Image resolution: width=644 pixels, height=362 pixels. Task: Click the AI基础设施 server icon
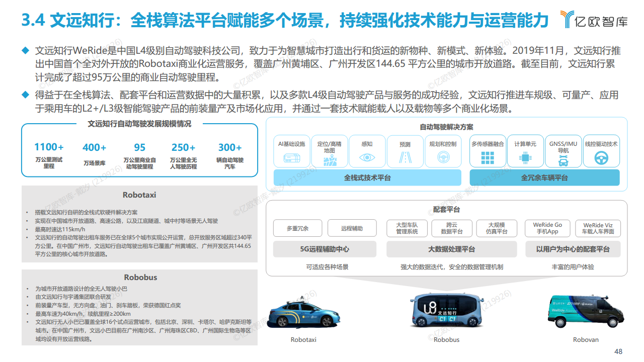(x=291, y=158)
